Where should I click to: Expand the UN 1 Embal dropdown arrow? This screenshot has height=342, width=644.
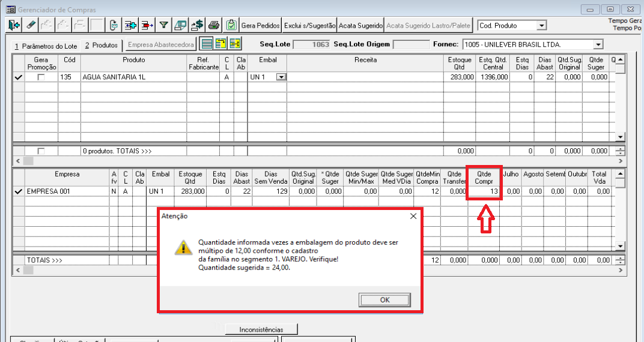(281, 77)
